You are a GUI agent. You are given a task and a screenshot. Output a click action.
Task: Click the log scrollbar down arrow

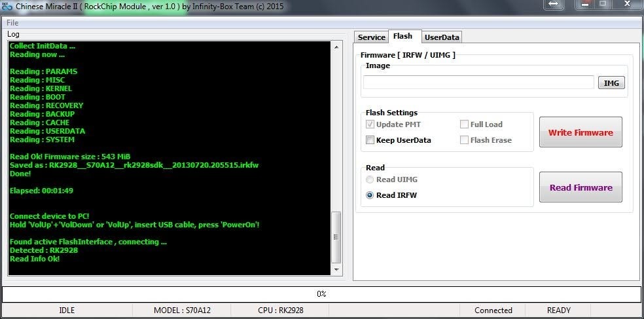click(336, 271)
